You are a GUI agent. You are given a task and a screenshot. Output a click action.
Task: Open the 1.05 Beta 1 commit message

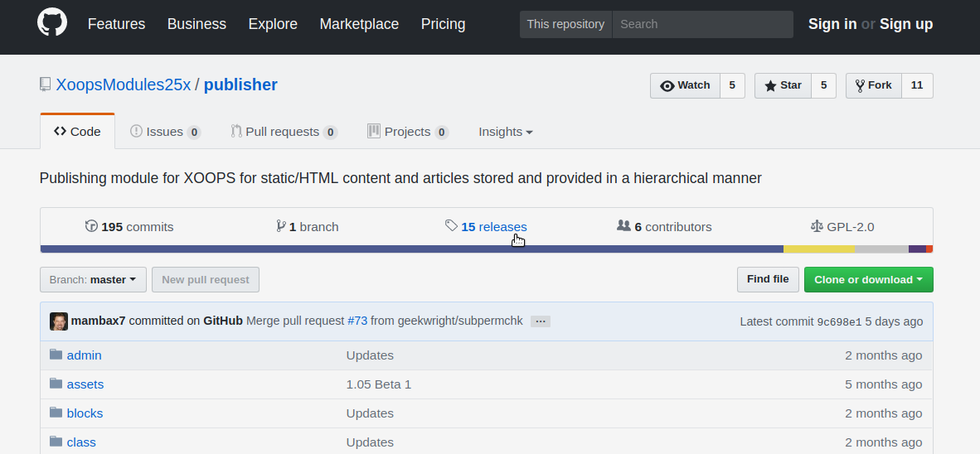pyautogui.click(x=379, y=384)
